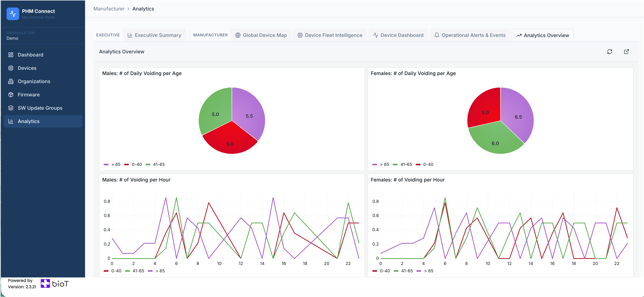The image size is (644, 297).
Task: Click the refresh icon in Analytics Overview
Action: [609, 52]
